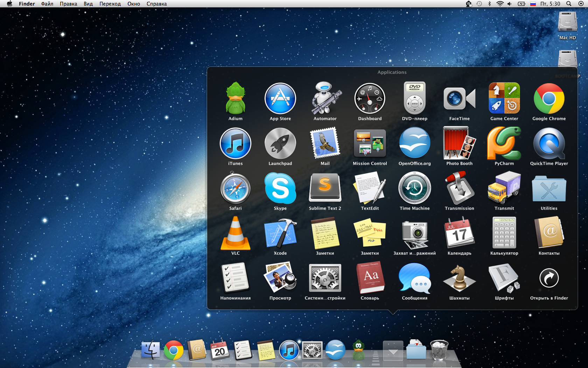This screenshot has width=588, height=368.
Task: Collapse the Applications stack in Dock
Action: (393, 350)
